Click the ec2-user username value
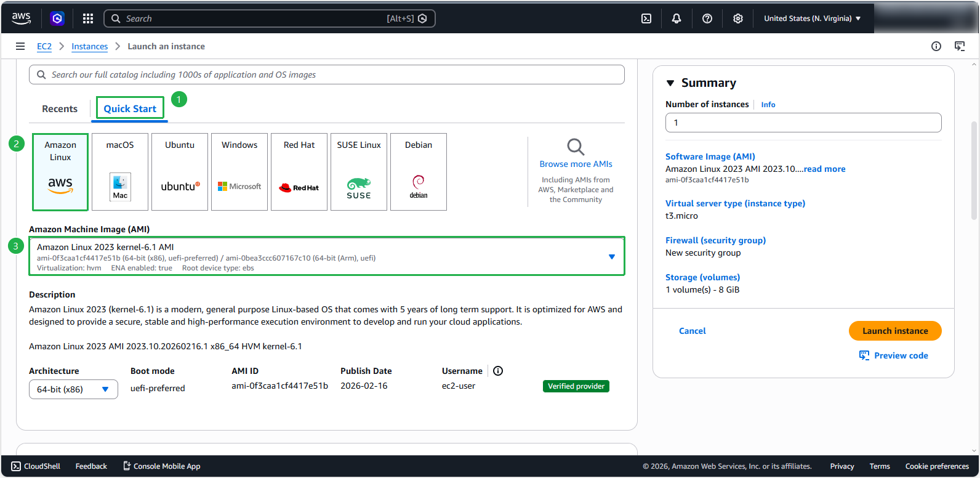This screenshot has width=980, height=478. click(459, 386)
